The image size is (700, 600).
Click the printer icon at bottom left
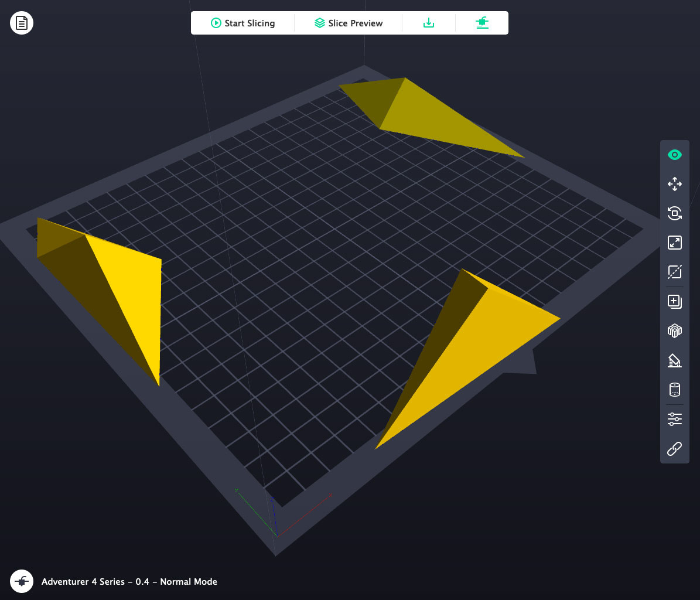pos(22,581)
